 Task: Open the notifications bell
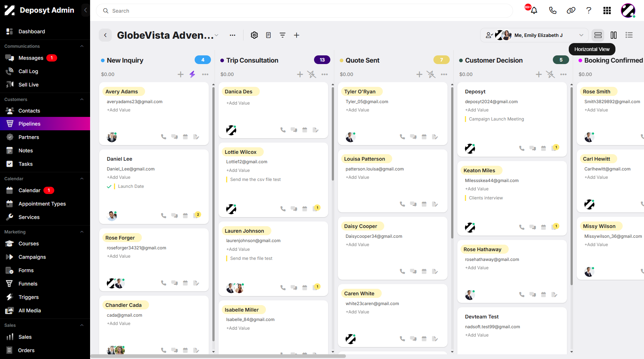pos(534,10)
